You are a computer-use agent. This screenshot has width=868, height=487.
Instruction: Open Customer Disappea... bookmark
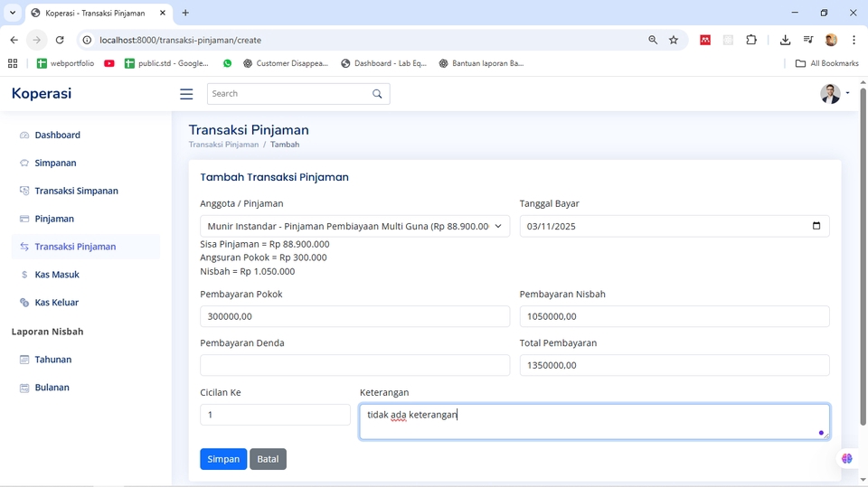[286, 63]
